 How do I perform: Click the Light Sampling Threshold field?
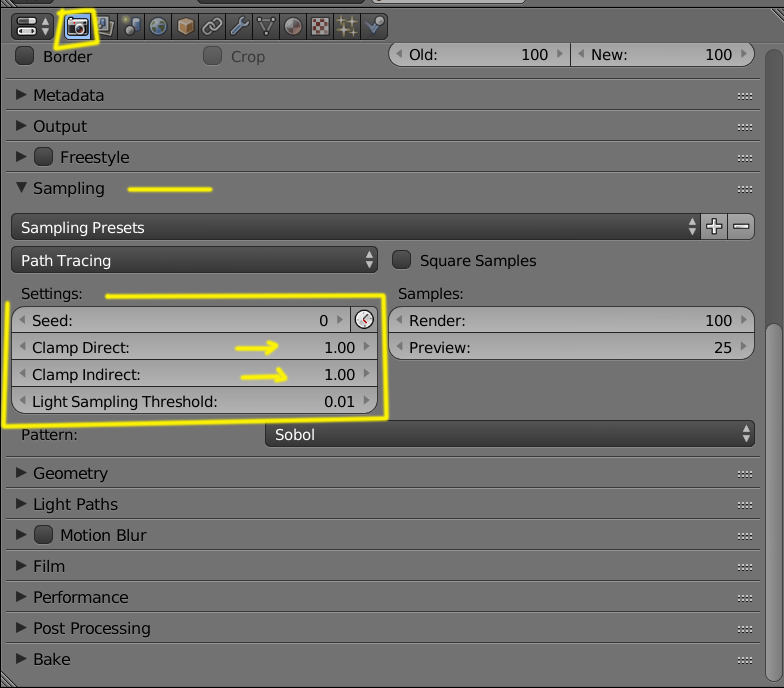[194, 400]
